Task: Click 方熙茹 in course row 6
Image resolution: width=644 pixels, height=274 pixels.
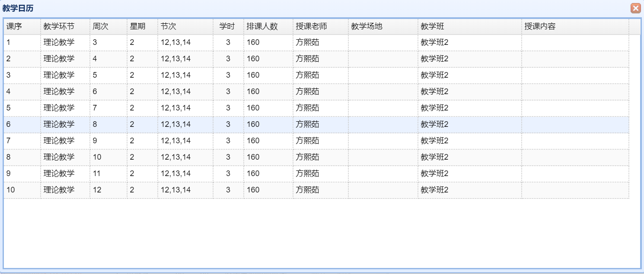Action: pos(308,124)
